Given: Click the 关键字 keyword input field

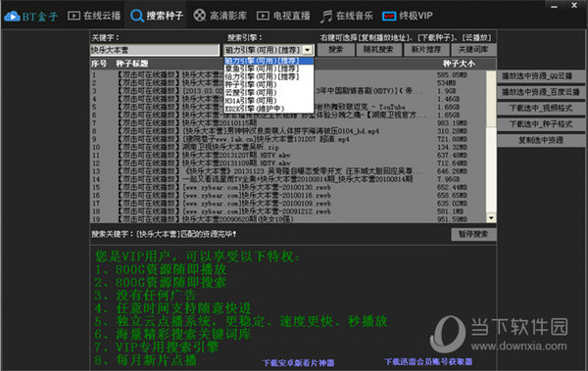Looking at the screenshot, I should [x=155, y=50].
